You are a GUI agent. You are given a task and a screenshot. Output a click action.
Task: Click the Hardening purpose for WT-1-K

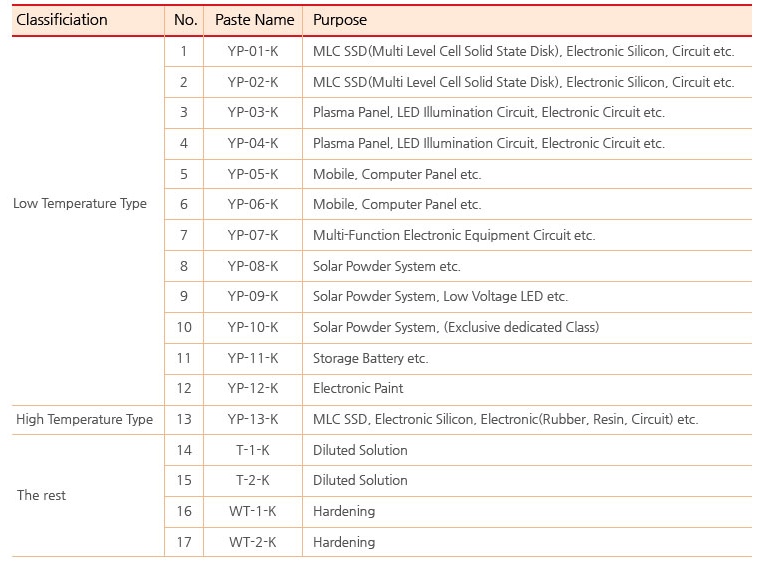(344, 511)
